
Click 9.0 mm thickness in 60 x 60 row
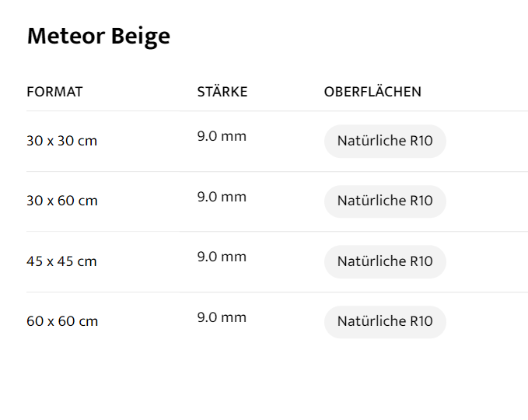click(222, 317)
